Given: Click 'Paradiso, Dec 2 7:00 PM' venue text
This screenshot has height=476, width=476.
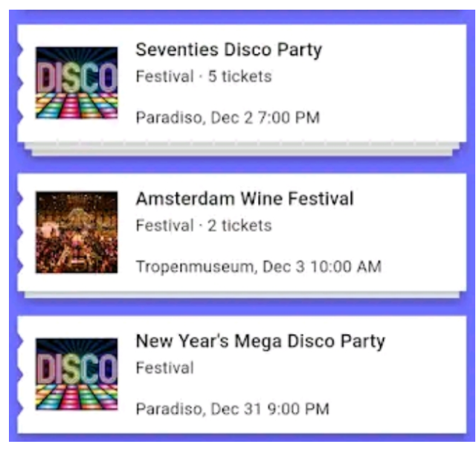Looking at the screenshot, I should [x=228, y=118].
